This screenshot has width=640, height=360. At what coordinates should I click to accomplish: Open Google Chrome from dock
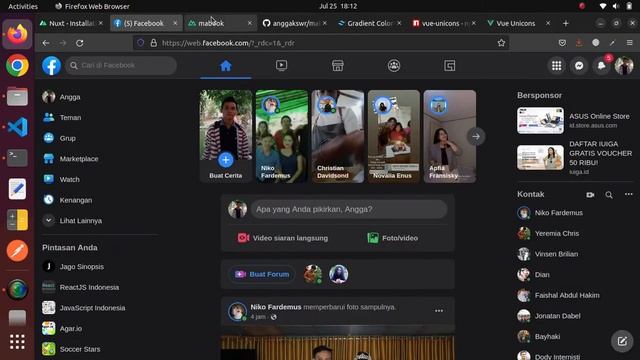(18, 65)
